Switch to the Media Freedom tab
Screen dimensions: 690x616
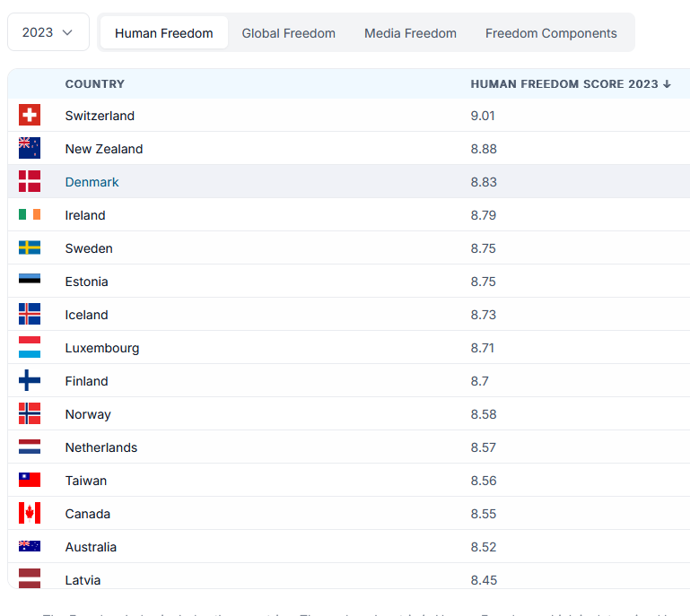[410, 33]
